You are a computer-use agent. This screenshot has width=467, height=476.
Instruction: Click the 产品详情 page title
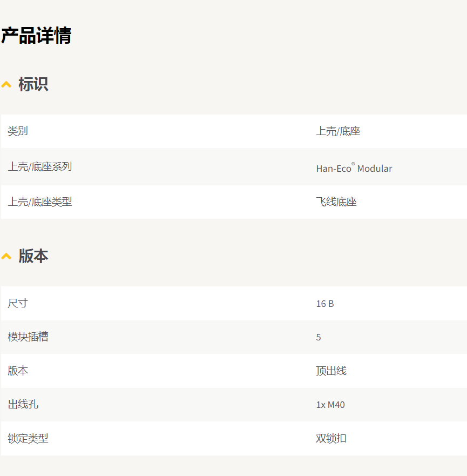pyautogui.click(x=36, y=36)
